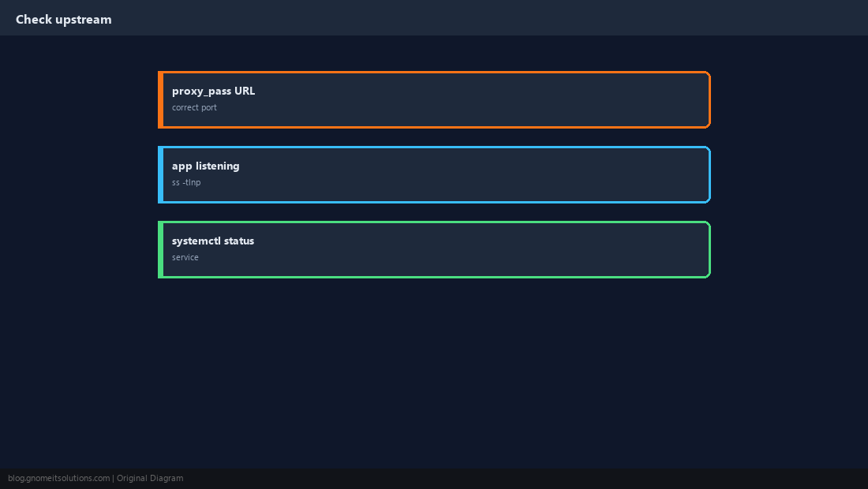
Task: Click the 'systemctl status' heading text
Action: (212, 241)
